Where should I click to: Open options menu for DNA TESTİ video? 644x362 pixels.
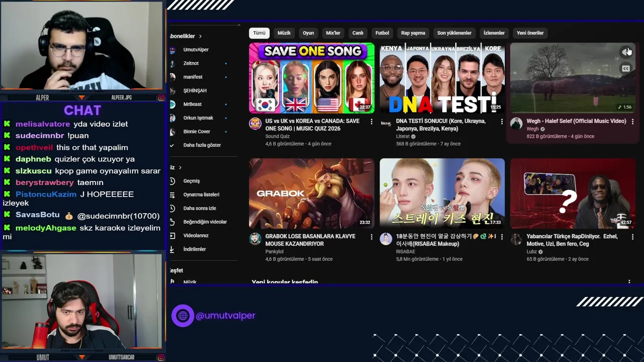click(x=502, y=122)
